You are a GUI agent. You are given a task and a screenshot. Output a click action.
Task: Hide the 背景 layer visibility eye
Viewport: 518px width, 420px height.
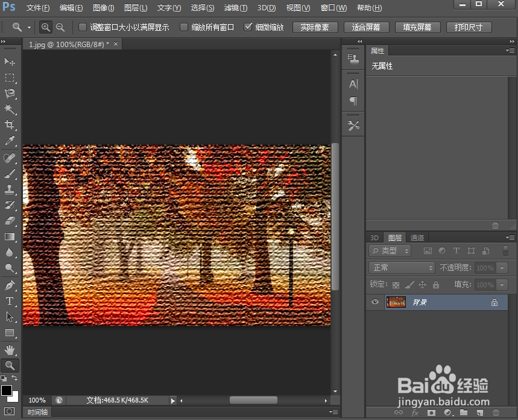coord(375,302)
